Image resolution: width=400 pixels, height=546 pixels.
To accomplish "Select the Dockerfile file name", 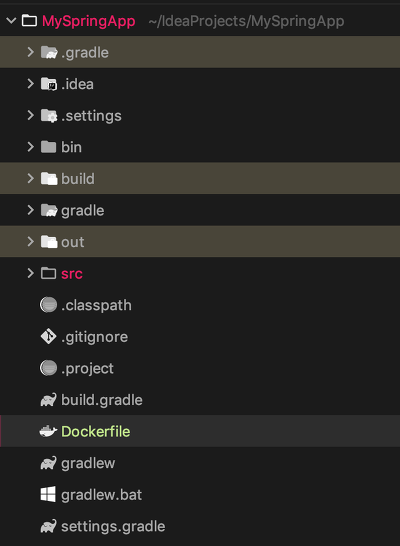I will (x=96, y=431).
